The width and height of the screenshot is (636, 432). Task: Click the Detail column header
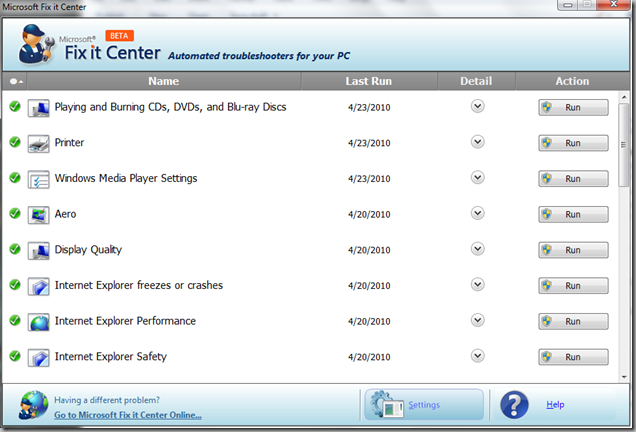click(x=476, y=81)
